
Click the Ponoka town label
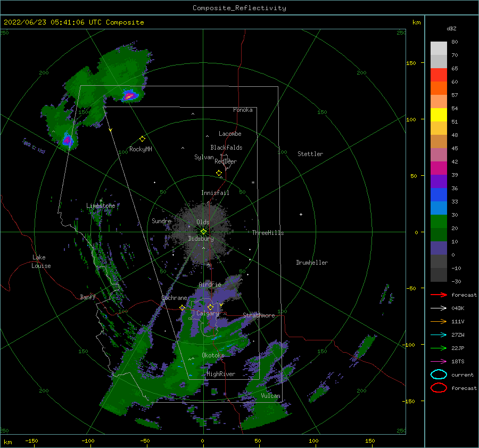pos(243,110)
